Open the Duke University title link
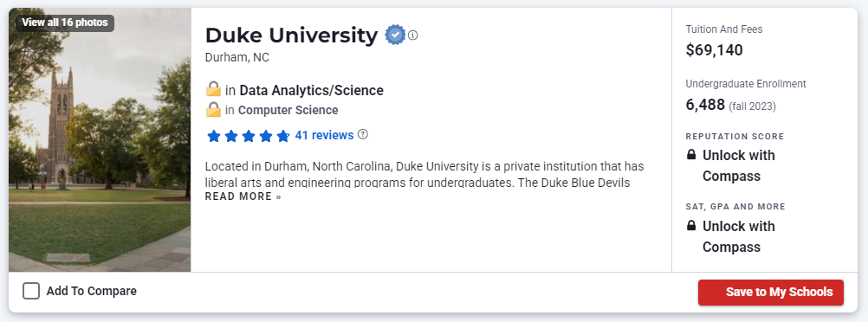This screenshot has height=322, width=868. tap(291, 35)
